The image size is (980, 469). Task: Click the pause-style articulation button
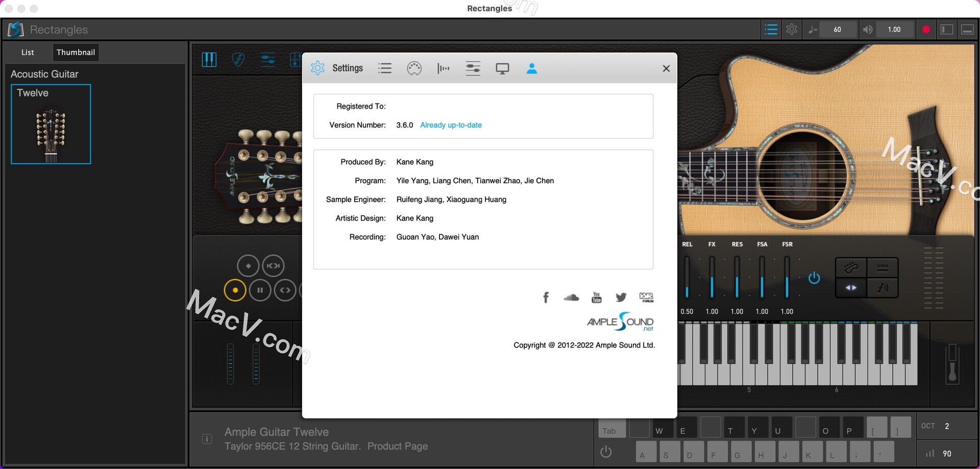coord(260,290)
